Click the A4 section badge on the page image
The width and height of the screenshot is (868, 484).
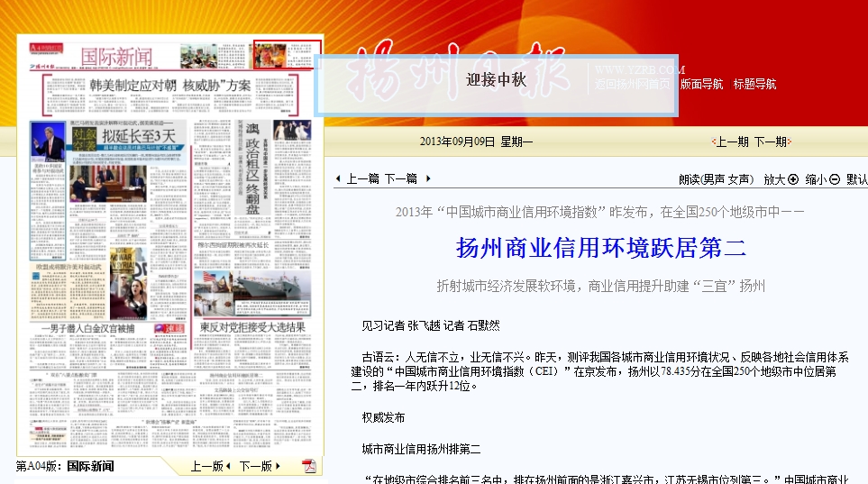click(x=47, y=48)
